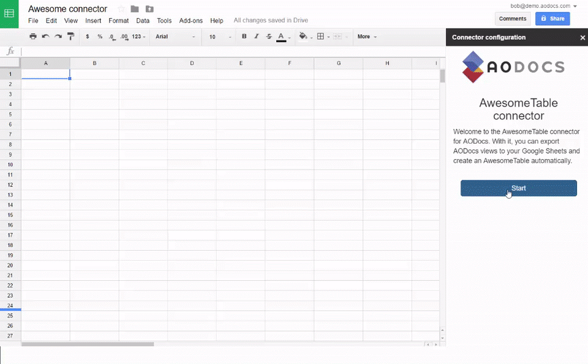Decrease decimal places
The image size is (588, 364).
tap(112, 36)
